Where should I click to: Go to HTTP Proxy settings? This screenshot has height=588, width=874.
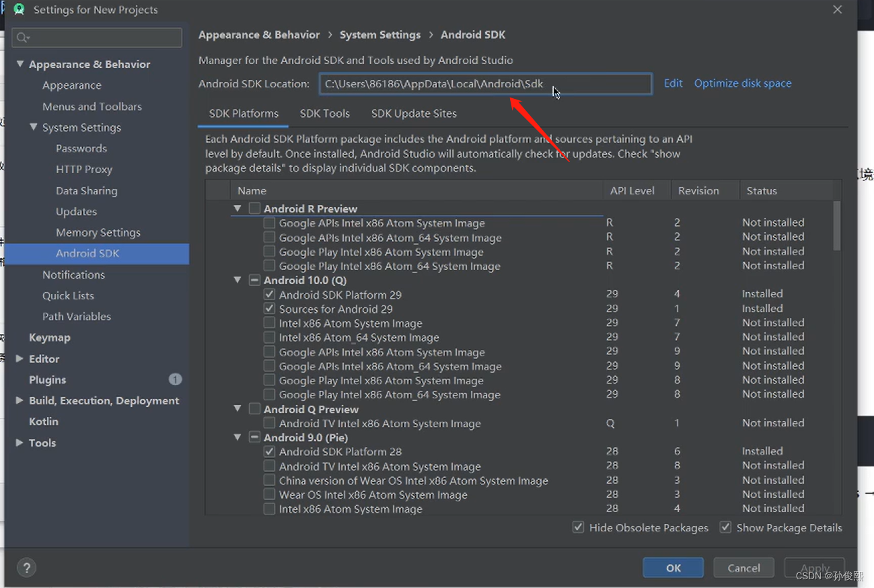point(84,170)
